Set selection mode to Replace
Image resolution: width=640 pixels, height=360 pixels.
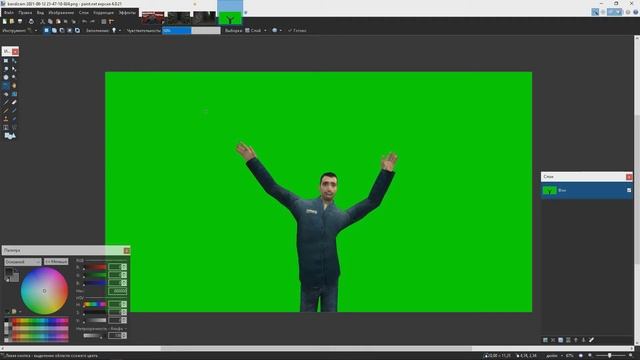click(47, 31)
